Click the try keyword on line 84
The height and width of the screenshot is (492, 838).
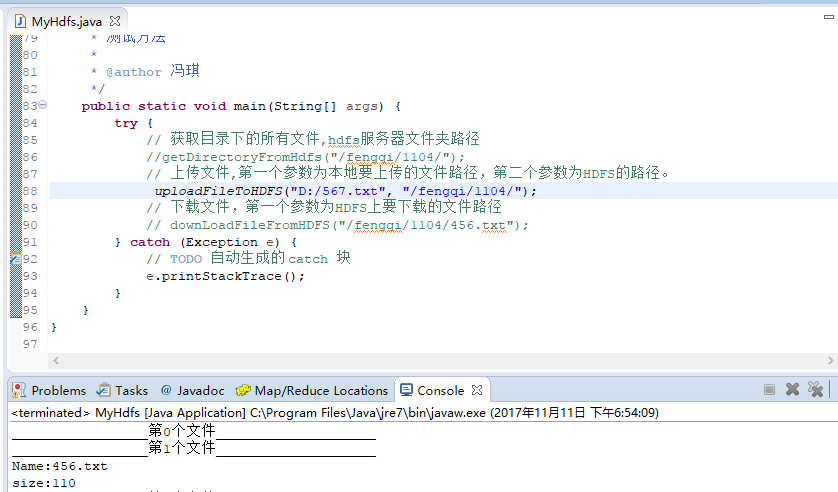pos(126,123)
